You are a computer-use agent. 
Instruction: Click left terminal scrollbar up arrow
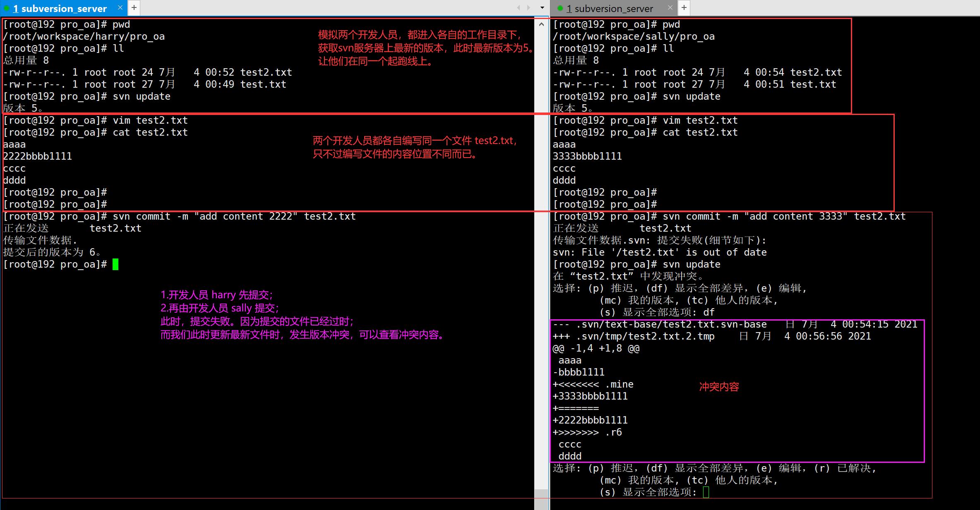pos(541,24)
